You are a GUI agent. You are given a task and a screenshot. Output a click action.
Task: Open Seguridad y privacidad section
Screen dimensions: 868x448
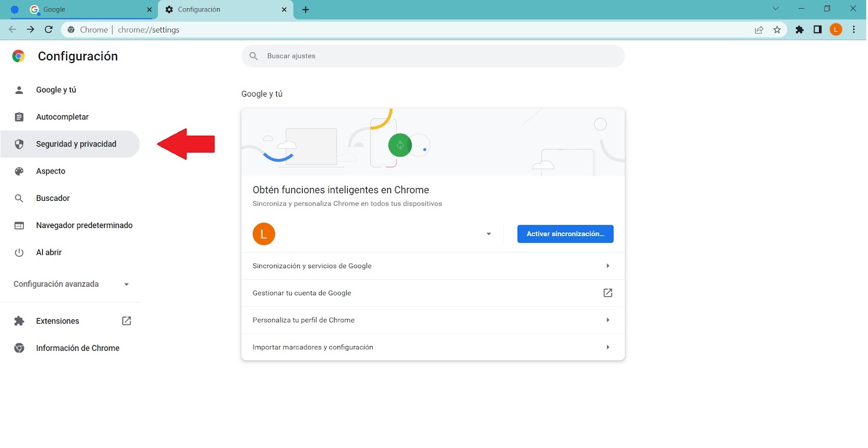(71, 144)
